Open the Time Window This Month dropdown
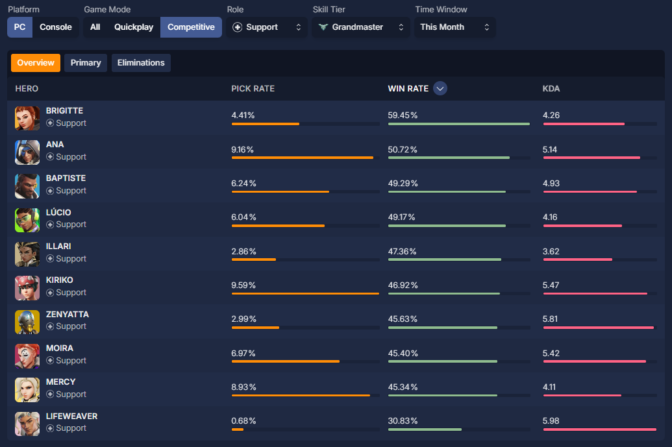 (x=454, y=27)
